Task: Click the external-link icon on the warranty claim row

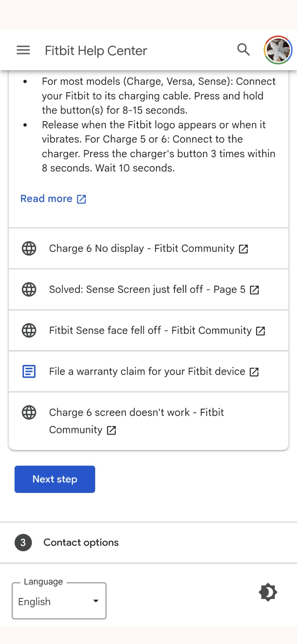Action: 254,372
